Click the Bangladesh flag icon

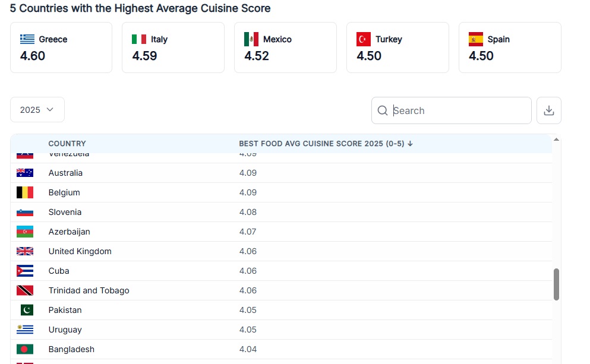(25, 349)
